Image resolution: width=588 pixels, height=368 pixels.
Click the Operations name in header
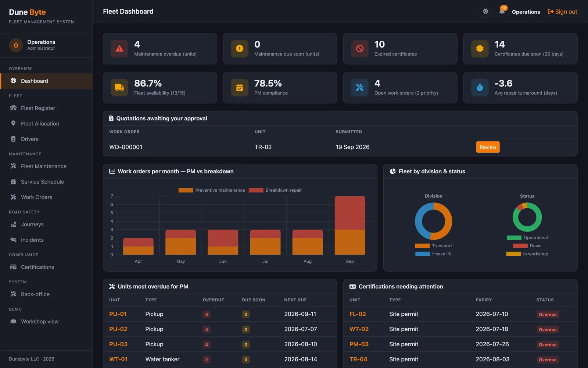pyautogui.click(x=526, y=12)
